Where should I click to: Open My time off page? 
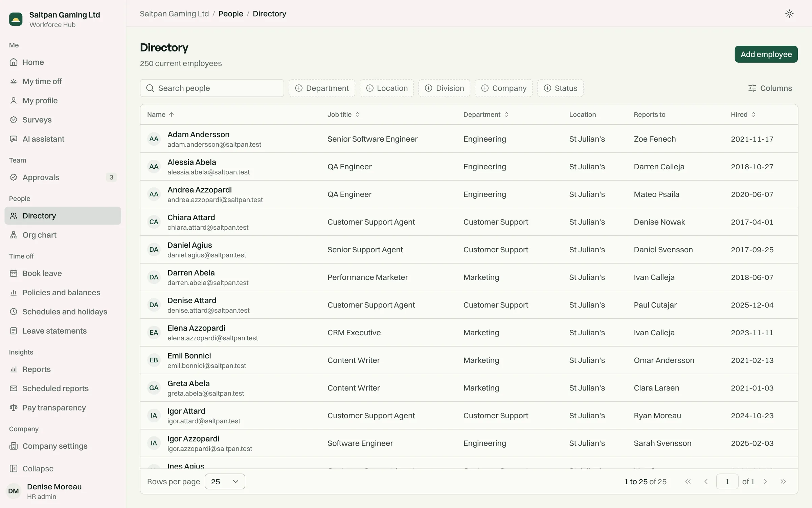pos(63,82)
